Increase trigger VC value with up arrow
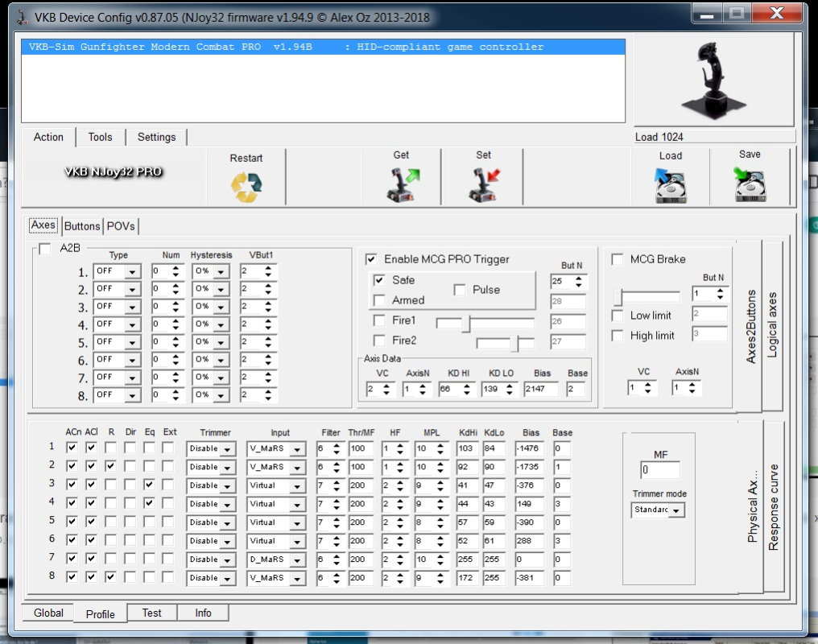Screen dimensions: 818x644 (x=386, y=386)
